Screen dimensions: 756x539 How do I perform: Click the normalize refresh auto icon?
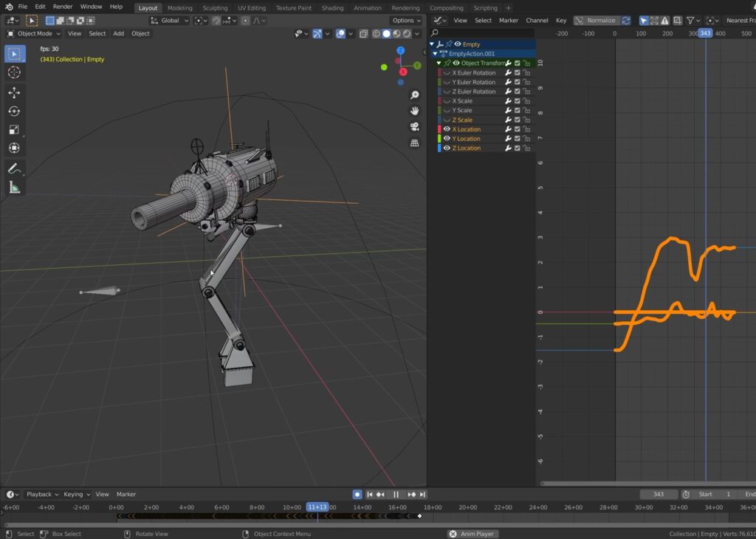click(626, 20)
